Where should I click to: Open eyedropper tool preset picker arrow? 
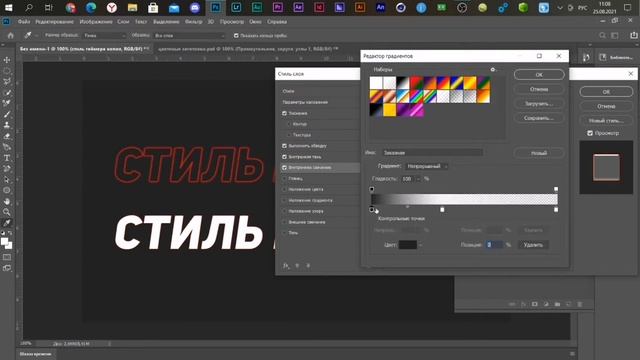click(x=36, y=36)
